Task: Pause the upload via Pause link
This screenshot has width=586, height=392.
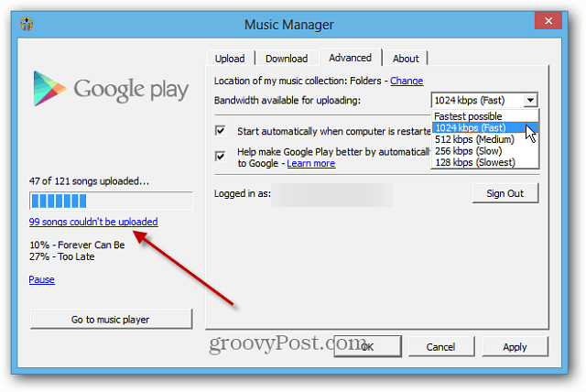Action: coord(42,279)
